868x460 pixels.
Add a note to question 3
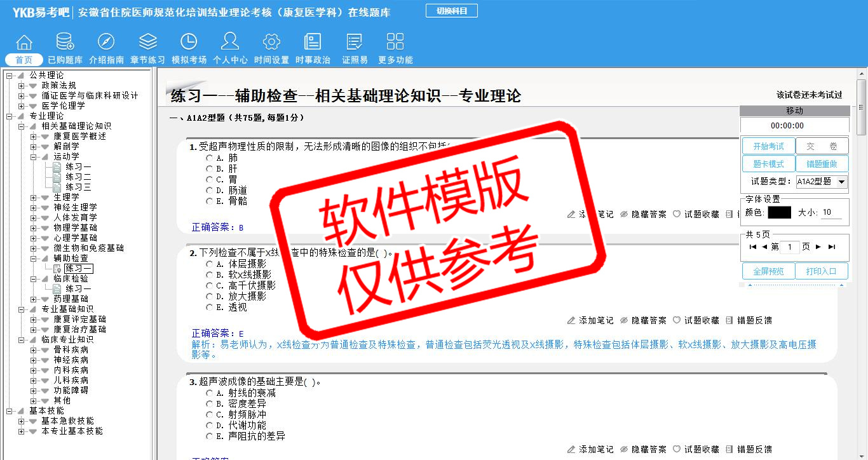(x=590, y=450)
